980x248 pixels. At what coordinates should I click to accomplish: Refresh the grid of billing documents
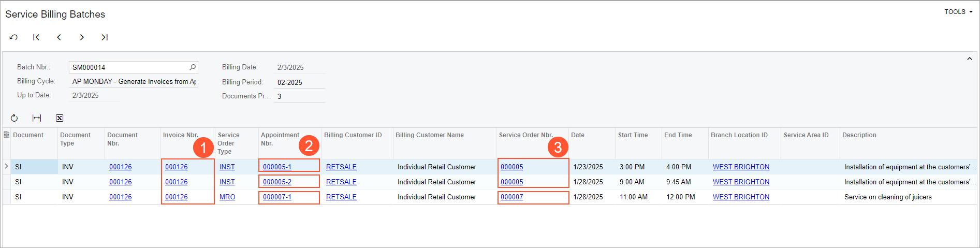[x=14, y=118]
